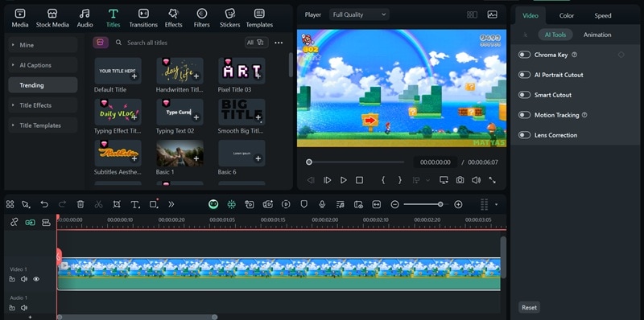Screen dimensions: 644x320
Task: Click the pink store icon beside search
Action: (x=101, y=43)
